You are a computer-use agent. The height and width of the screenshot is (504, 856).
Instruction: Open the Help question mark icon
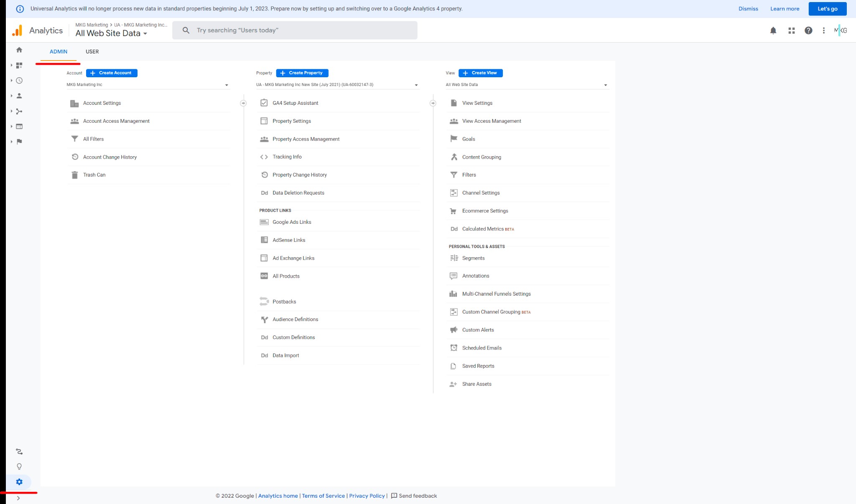(808, 30)
